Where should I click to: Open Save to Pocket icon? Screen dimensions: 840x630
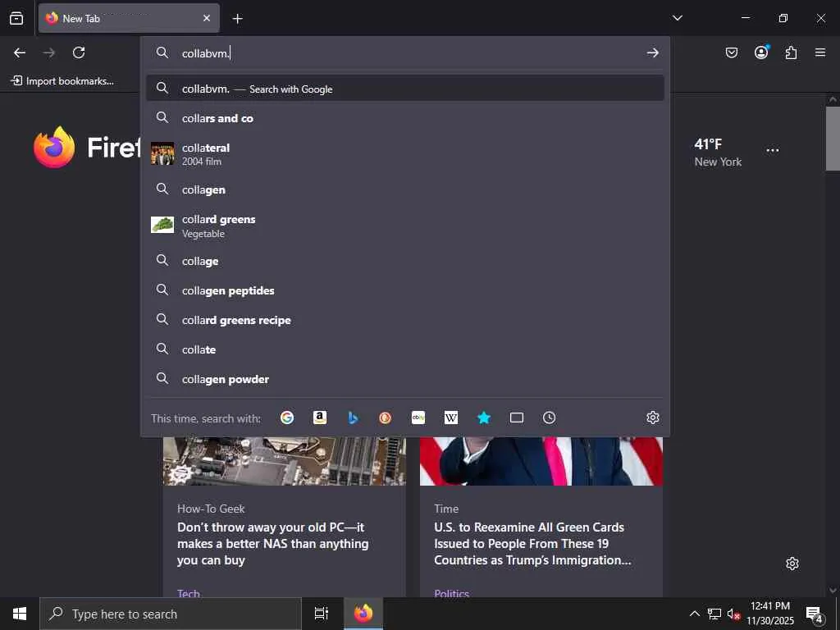pyautogui.click(x=731, y=52)
